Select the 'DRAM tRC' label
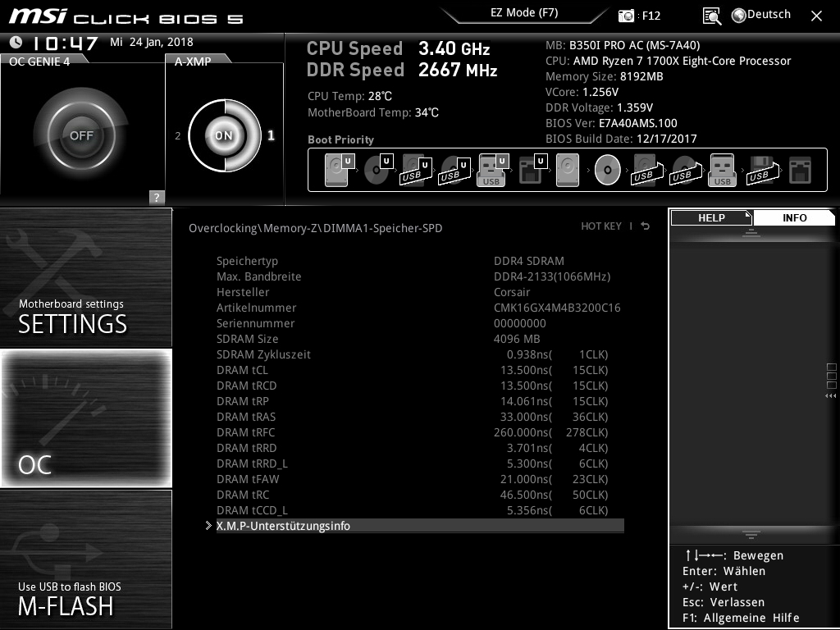840x630 pixels. [x=243, y=495]
